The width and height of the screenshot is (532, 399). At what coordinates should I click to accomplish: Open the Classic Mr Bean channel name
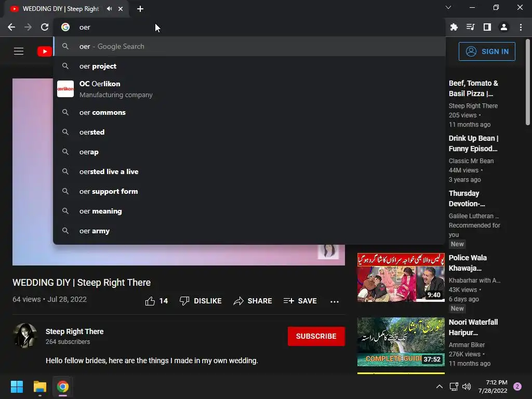(471, 161)
